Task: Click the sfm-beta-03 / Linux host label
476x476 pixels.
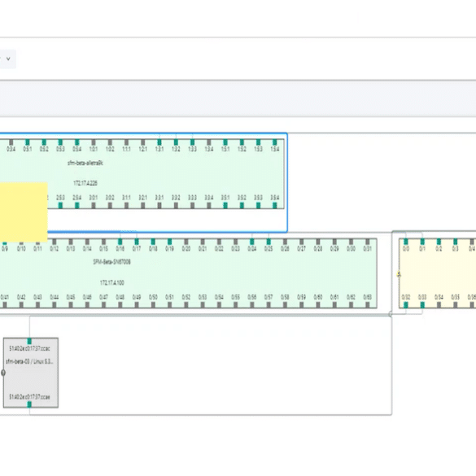Action: coord(30,361)
